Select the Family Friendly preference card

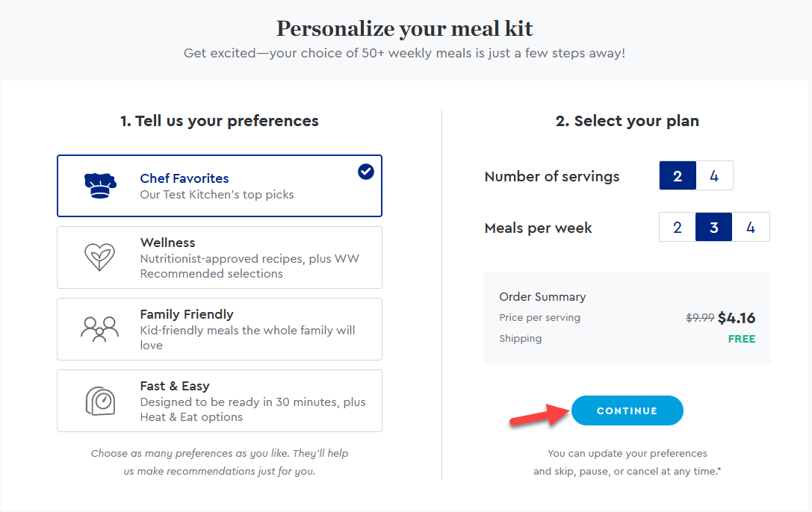click(220, 329)
